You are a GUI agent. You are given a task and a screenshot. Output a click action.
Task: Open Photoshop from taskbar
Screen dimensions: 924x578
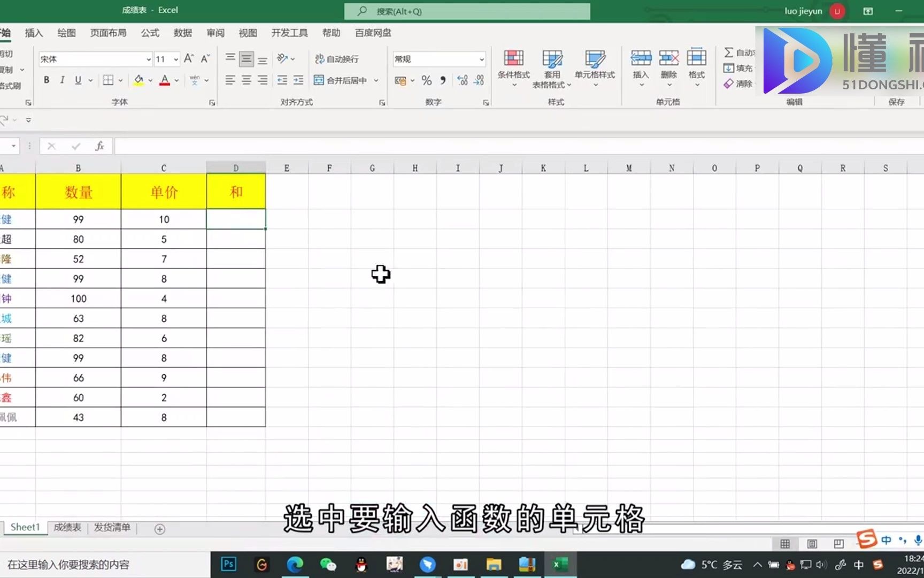(x=228, y=564)
